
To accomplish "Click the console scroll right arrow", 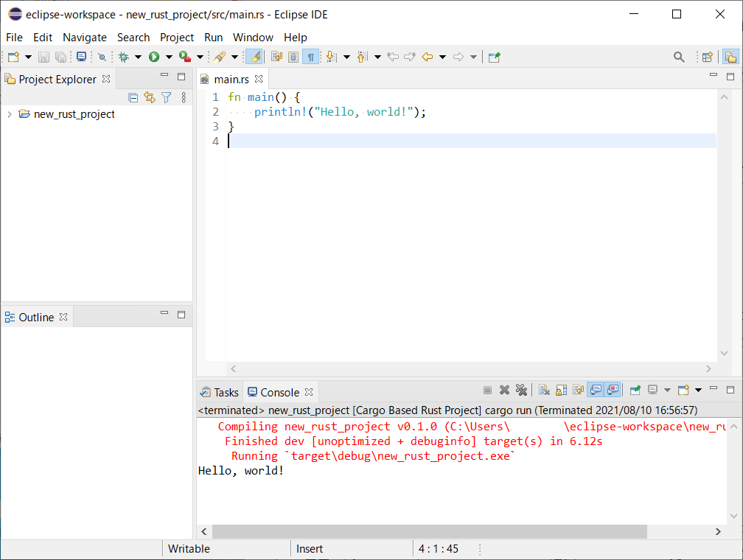I will pos(718,531).
